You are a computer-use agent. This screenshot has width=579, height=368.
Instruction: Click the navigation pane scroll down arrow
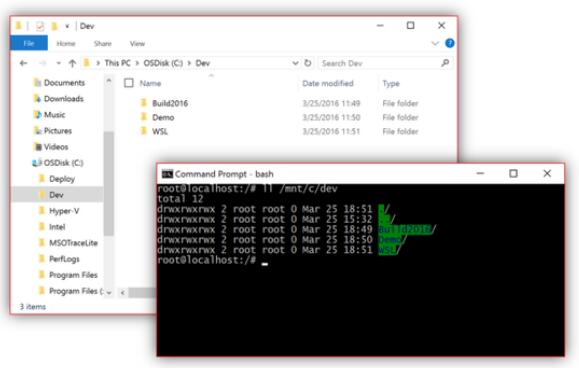tap(109, 292)
